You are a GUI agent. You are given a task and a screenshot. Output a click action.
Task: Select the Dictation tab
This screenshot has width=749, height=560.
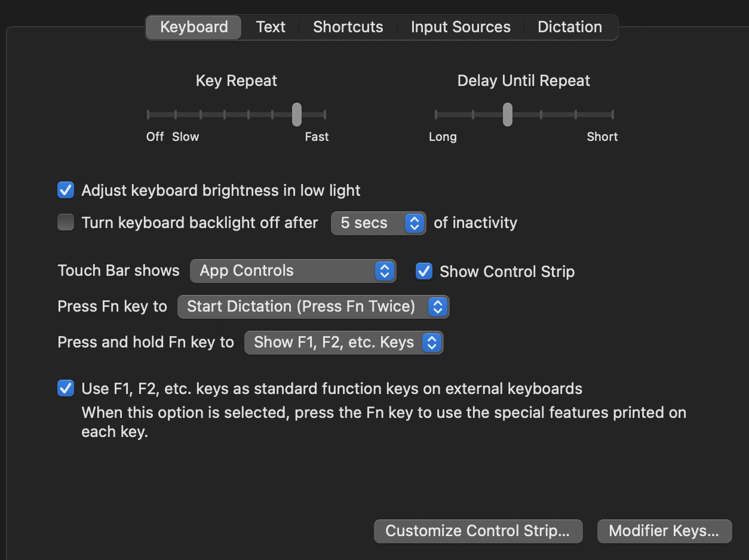(x=569, y=27)
